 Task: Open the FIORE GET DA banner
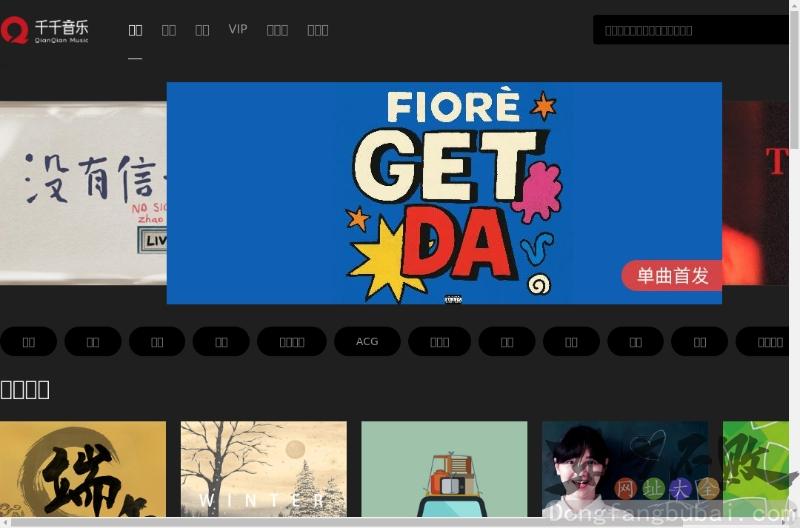[444, 192]
